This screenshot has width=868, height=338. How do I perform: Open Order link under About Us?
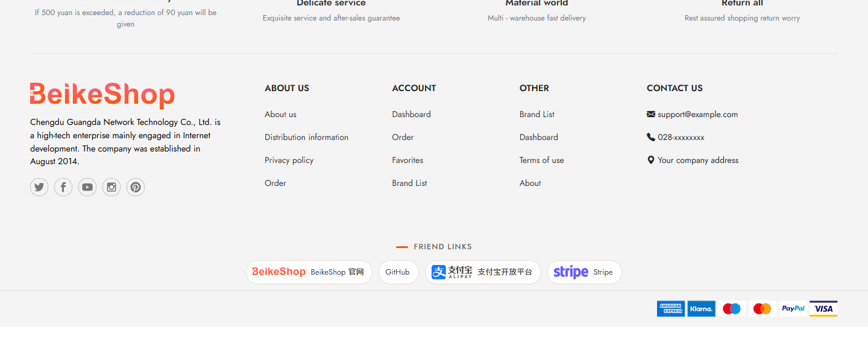coord(275,183)
